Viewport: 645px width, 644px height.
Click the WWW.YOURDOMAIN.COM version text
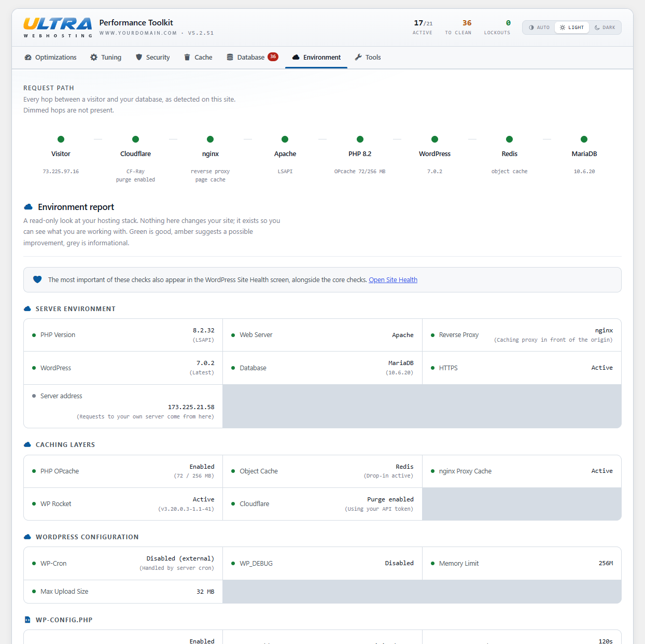point(157,33)
